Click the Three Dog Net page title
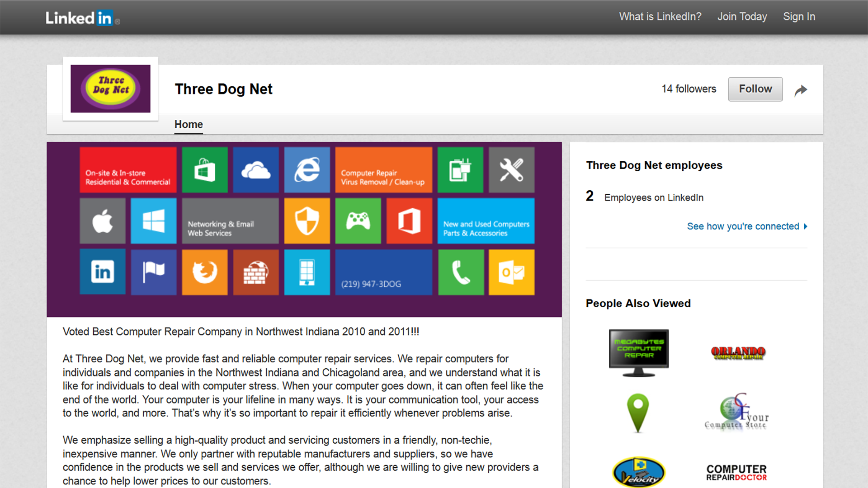The height and width of the screenshot is (488, 868). [x=224, y=89]
